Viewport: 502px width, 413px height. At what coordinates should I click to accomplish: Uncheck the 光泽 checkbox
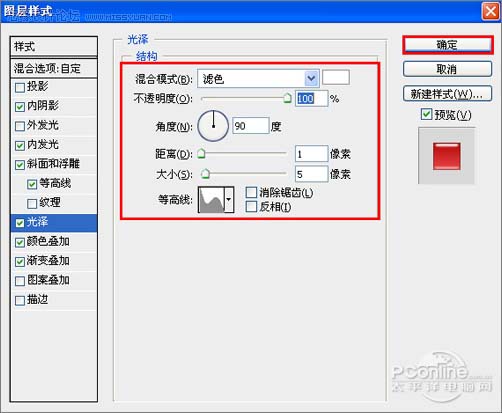20,223
